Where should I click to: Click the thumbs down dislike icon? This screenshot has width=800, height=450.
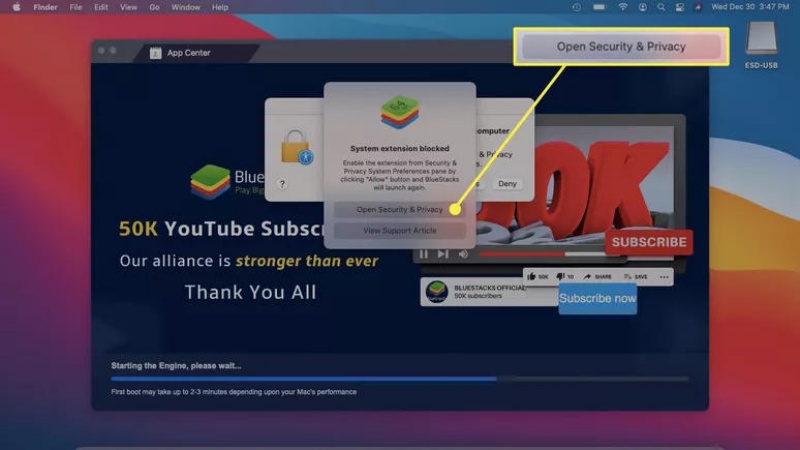560,277
